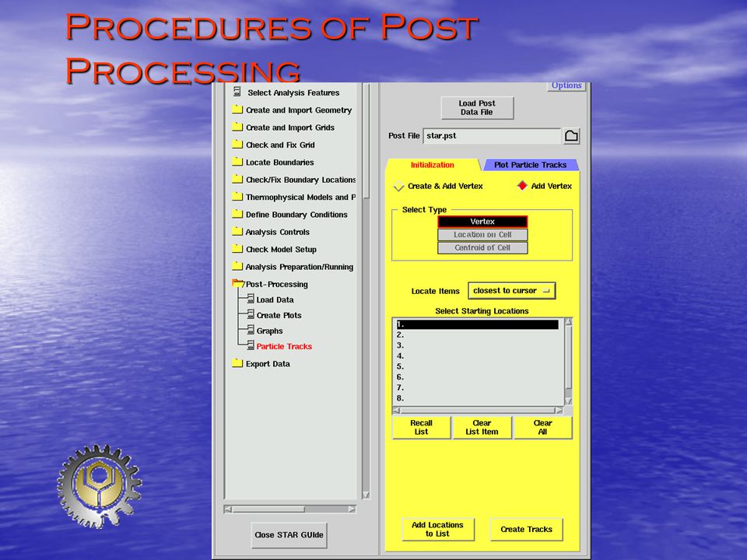Choose Centroid of Cell type
747x560 pixels.
click(x=482, y=247)
